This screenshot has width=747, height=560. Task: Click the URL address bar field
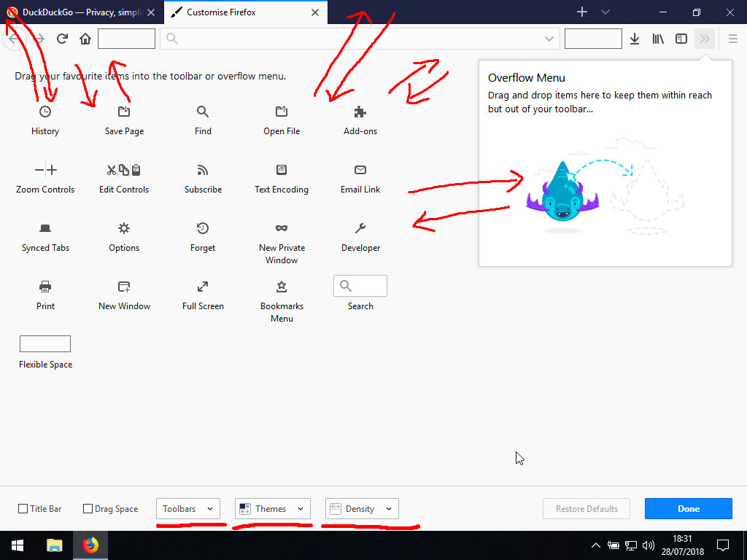tap(360, 39)
